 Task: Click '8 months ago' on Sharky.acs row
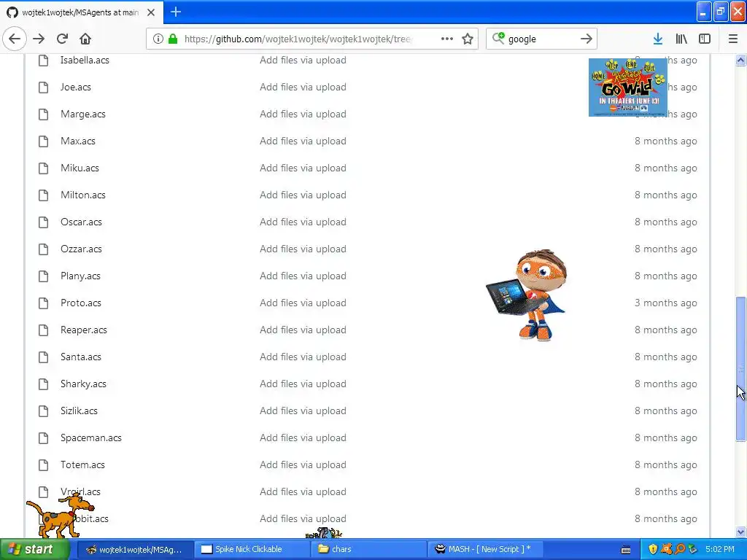coord(665,384)
